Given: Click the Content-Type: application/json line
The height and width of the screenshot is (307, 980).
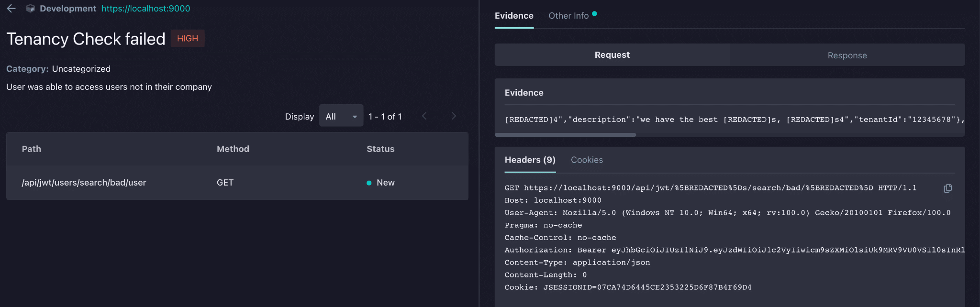Looking at the screenshot, I should pos(577,263).
